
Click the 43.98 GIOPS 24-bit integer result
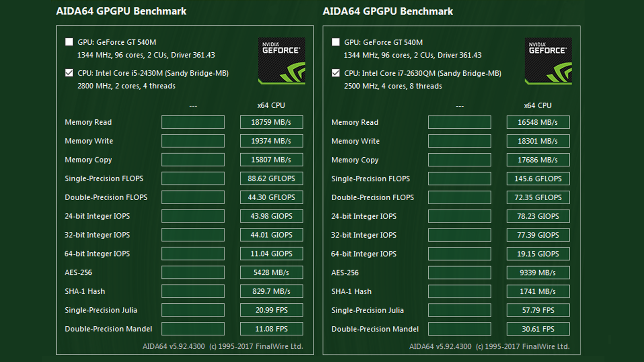tap(271, 216)
